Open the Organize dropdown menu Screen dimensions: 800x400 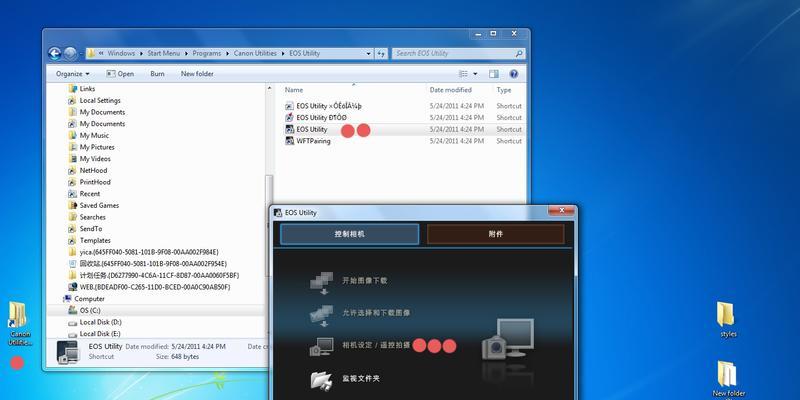[x=73, y=74]
